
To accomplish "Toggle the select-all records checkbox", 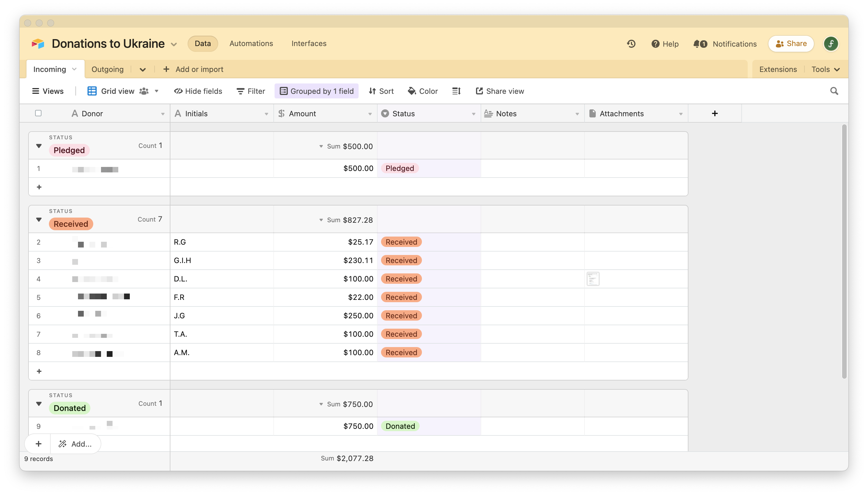I will pos(38,113).
